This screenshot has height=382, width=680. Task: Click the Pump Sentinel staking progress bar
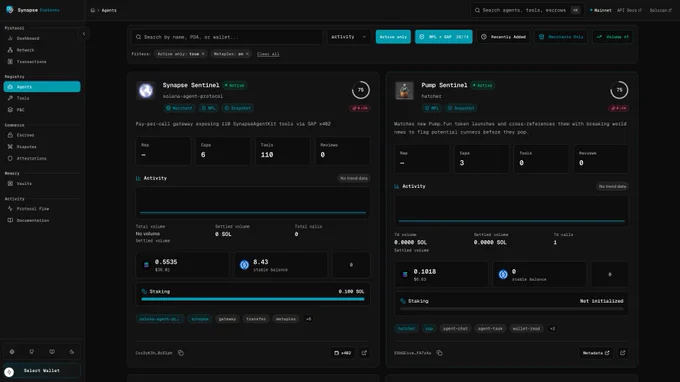click(511, 309)
